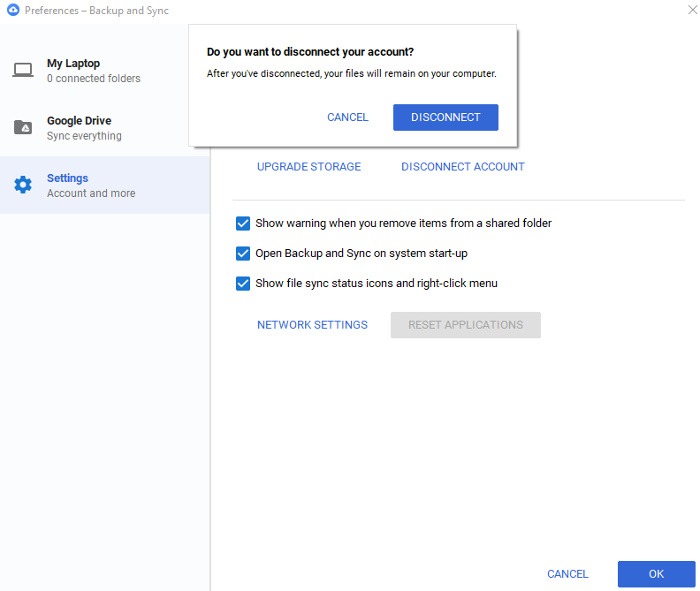Click the RESET APPLICATIONS button
The width and height of the screenshot is (700, 591).
(x=466, y=325)
